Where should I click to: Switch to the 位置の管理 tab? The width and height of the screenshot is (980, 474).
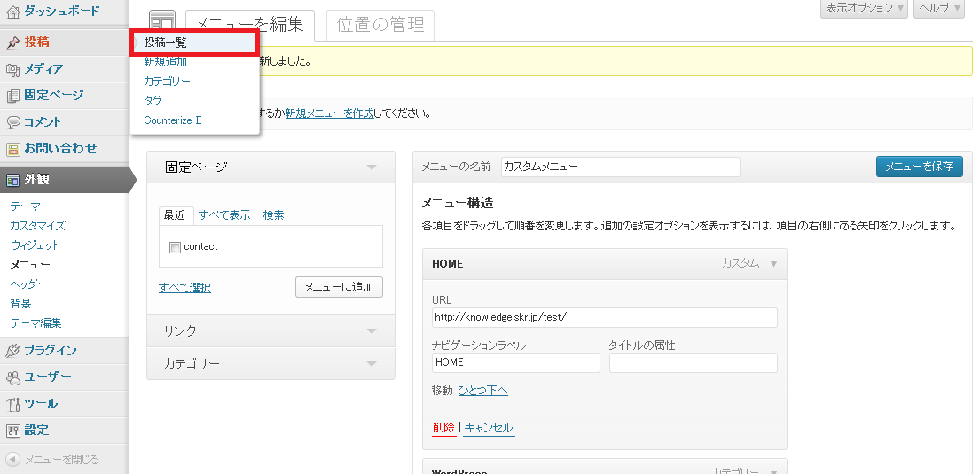point(380,26)
